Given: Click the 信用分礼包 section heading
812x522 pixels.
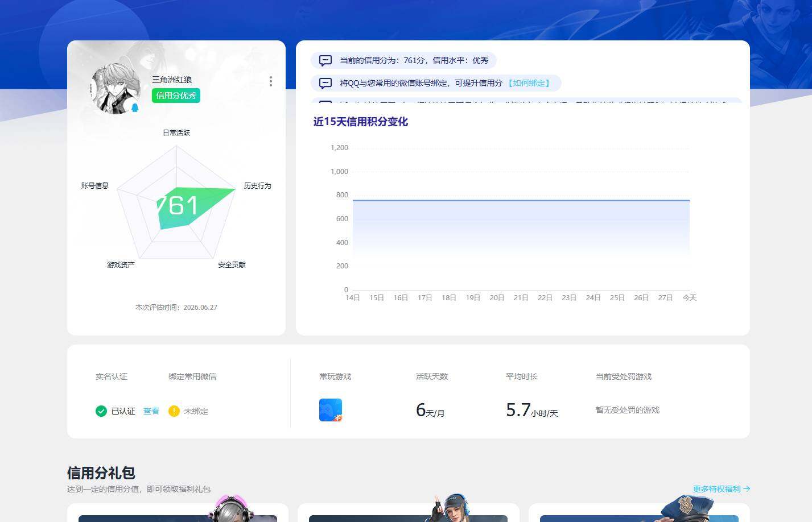Looking at the screenshot, I should click(x=101, y=473).
